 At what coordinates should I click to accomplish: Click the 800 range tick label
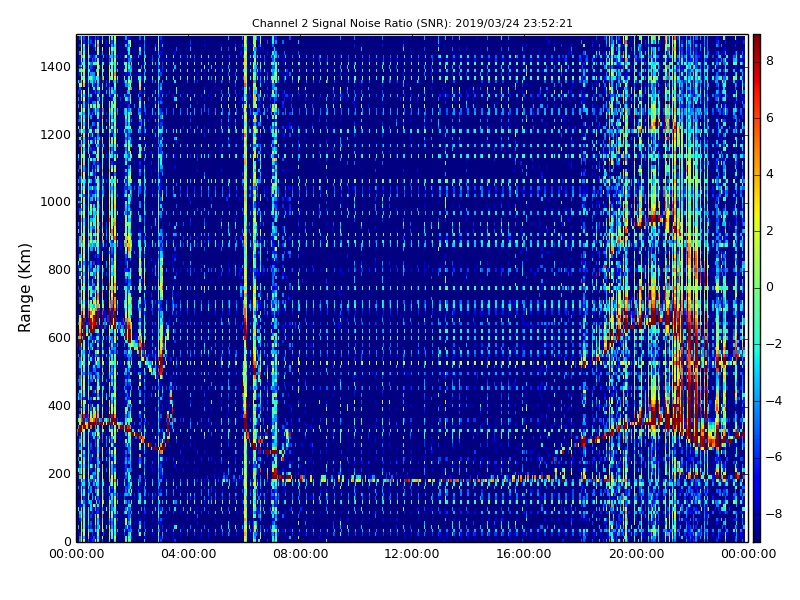[x=59, y=270]
